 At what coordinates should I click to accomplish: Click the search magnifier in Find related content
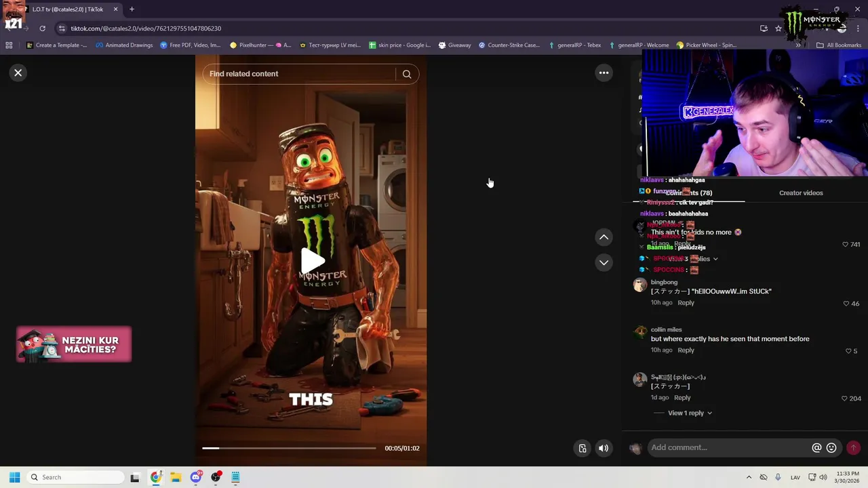click(x=407, y=74)
